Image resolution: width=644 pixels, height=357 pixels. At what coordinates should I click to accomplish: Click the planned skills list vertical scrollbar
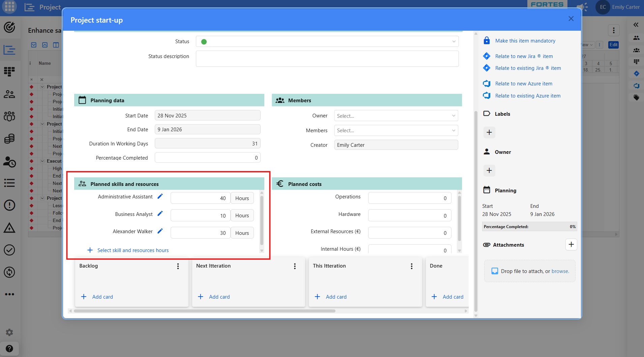pos(262,220)
